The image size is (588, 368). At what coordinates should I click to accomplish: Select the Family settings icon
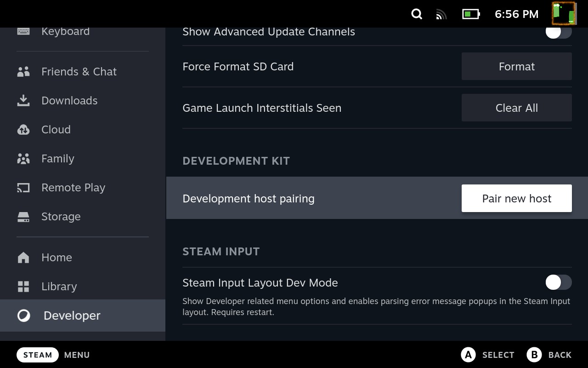(23, 158)
